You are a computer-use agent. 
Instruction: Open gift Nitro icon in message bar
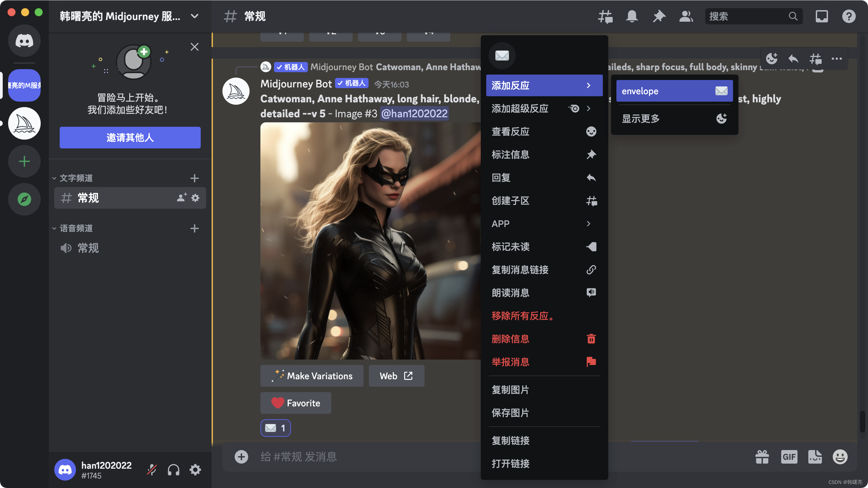tap(762, 457)
